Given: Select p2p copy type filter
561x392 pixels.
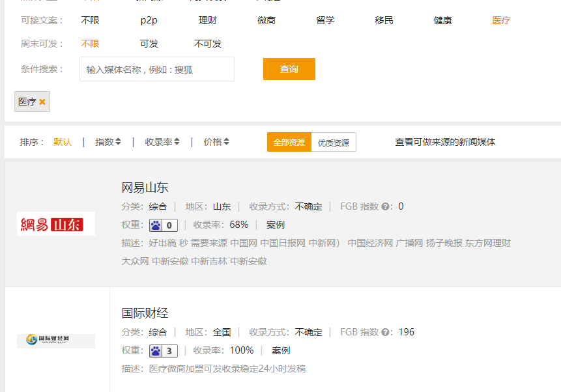Looking at the screenshot, I should click(149, 20).
